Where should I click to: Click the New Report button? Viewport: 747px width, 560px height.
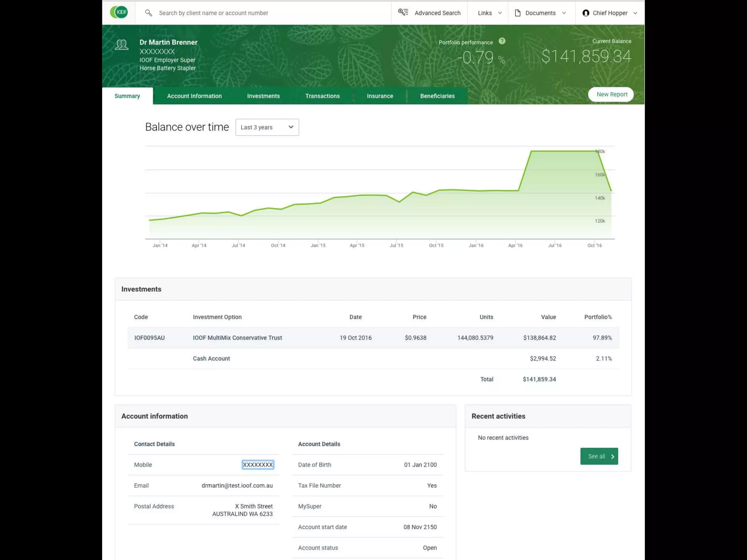tap(611, 94)
